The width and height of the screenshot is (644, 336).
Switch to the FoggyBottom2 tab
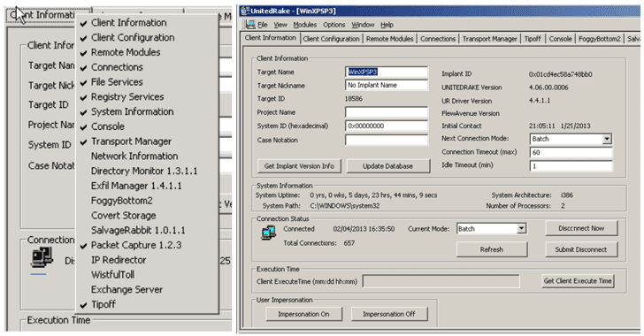point(599,39)
